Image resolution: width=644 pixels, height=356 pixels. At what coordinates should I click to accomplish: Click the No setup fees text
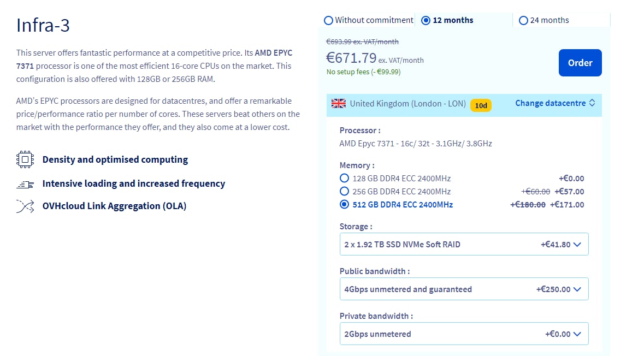click(363, 72)
